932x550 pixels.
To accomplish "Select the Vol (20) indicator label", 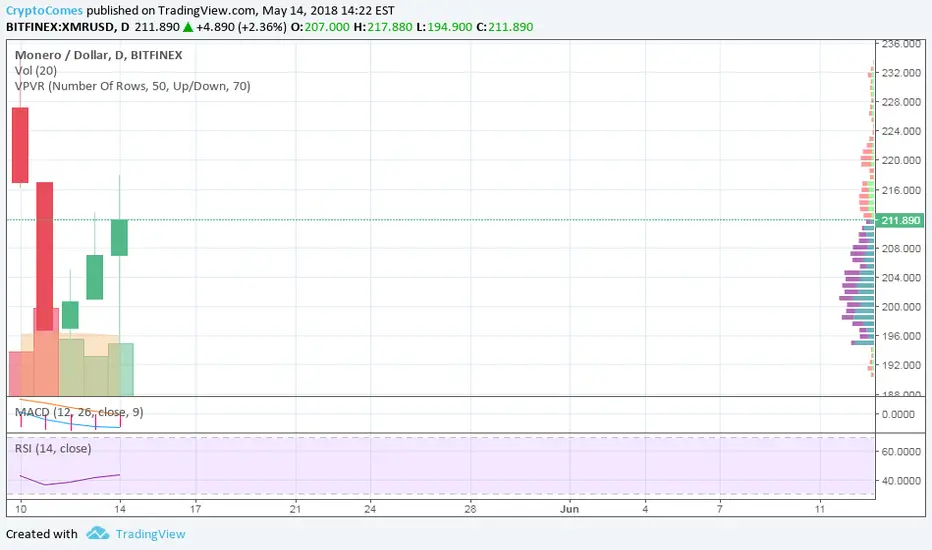I will coord(36,70).
